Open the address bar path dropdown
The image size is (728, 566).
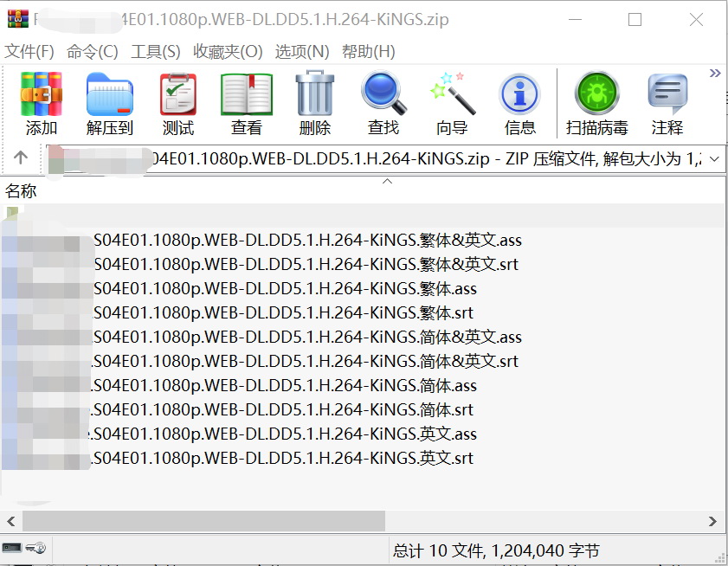pyautogui.click(x=715, y=158)
